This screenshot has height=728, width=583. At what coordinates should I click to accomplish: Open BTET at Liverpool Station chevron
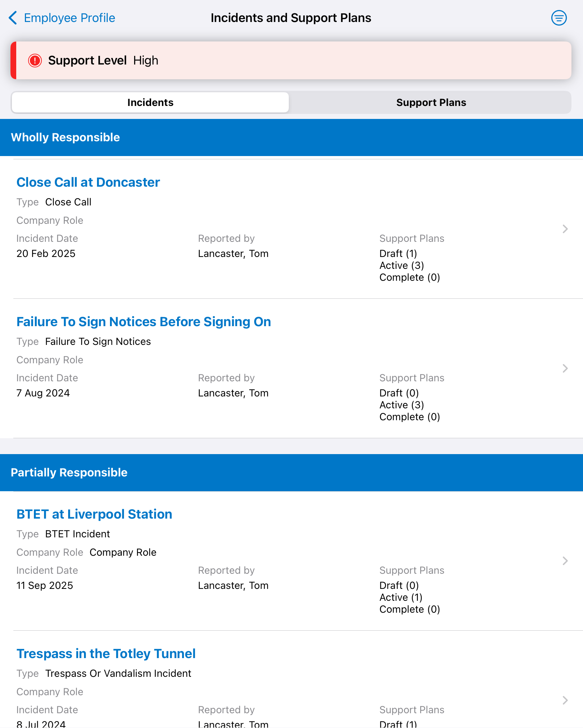565,561
